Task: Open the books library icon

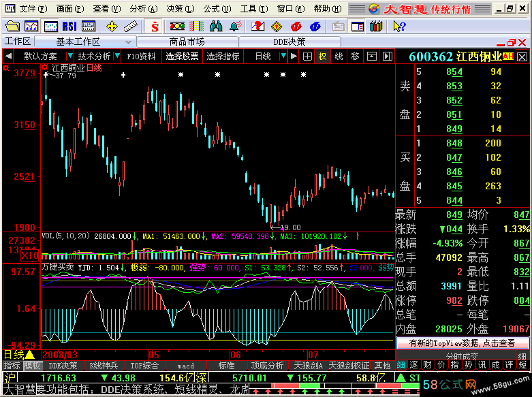Action: 376,26
